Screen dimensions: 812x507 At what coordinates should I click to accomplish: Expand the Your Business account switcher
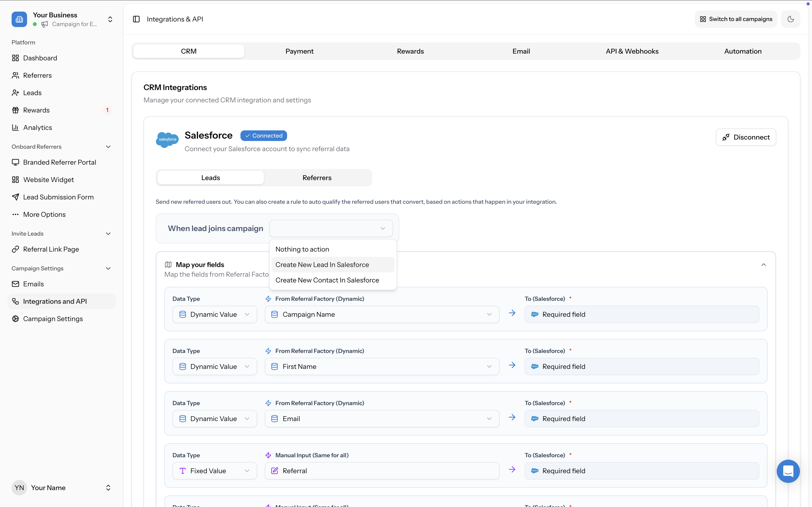tap(110, 19)
